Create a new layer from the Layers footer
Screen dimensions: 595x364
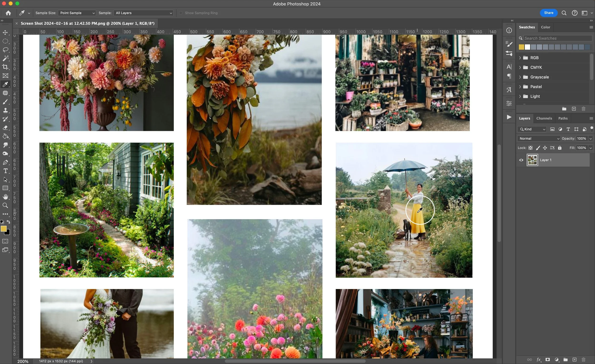pyautogui.click(x=575, y=360)
